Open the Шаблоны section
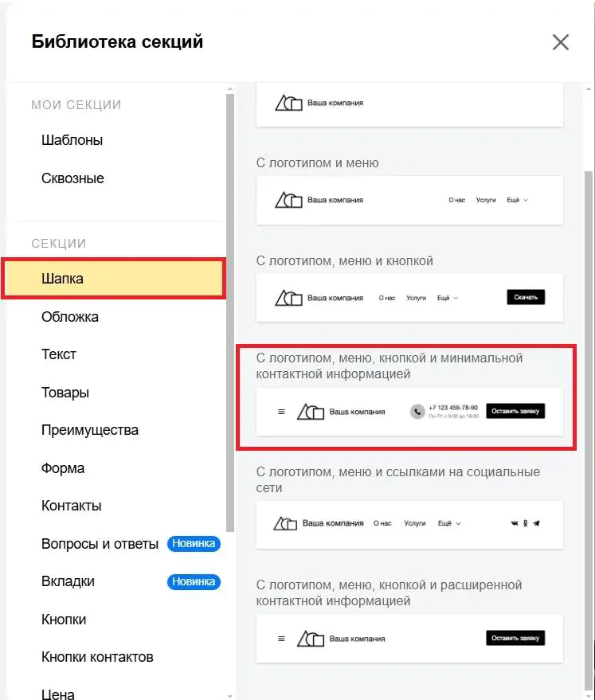The image size is (595, 700). pyautogui.click(x=72, y=140)
